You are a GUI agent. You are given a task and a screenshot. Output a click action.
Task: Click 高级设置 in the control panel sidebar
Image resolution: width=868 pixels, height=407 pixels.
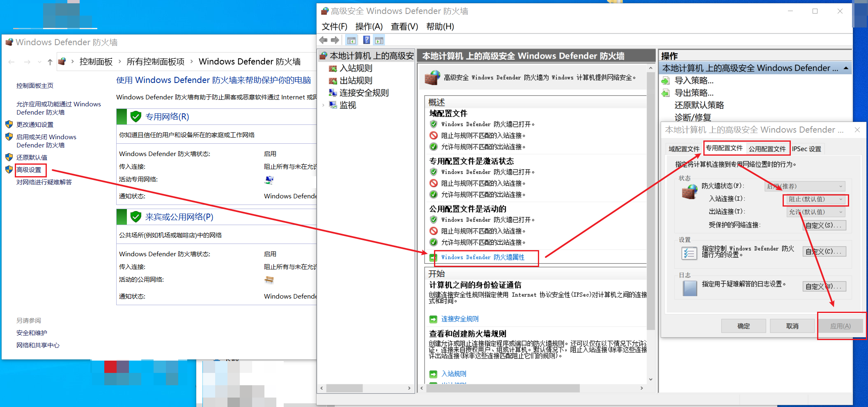click(29, 170)
